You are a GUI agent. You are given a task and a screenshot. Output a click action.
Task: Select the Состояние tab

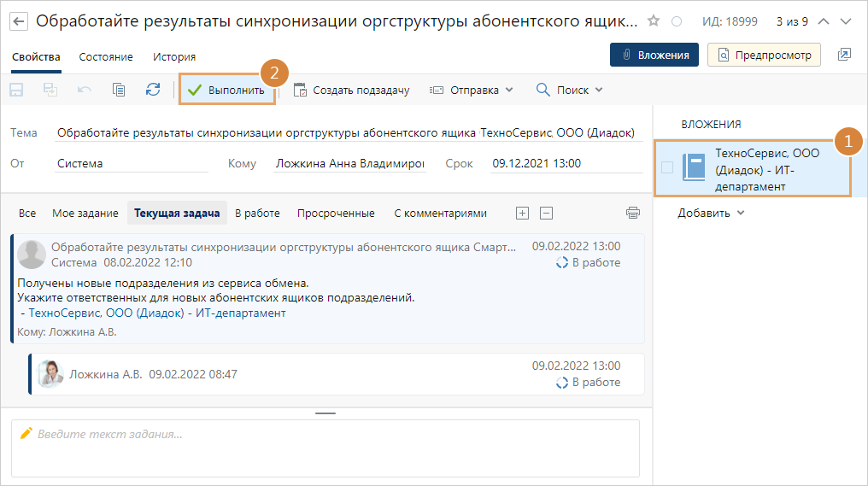coord(106,56)
